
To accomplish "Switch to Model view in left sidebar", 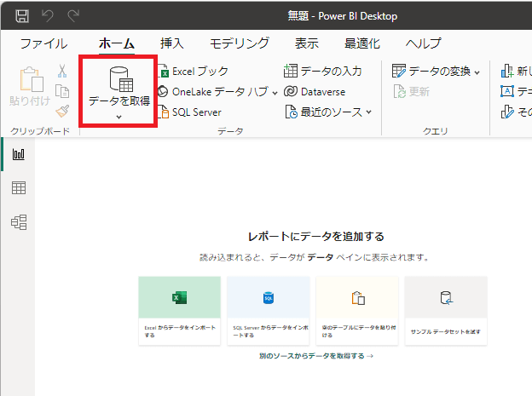I will coord(18,222).
